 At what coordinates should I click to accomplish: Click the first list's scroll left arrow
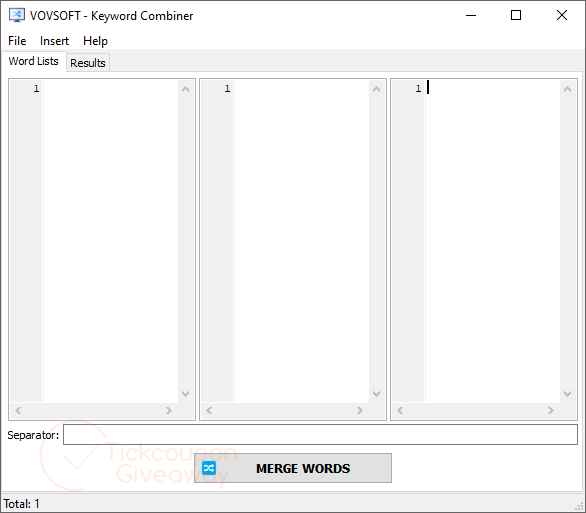[18, 410]
